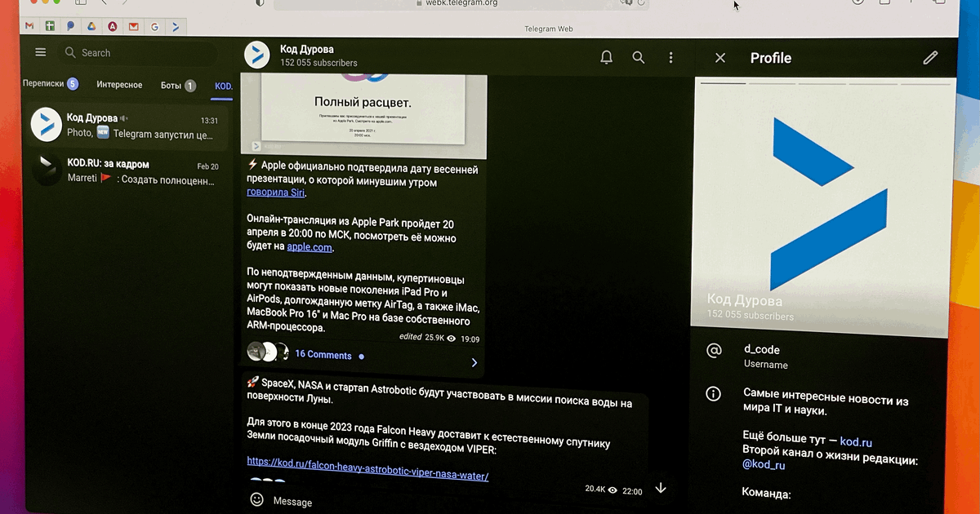Open Apple event invitation image
The height and width of the screenshot is (514, 980).
(x=363, y=116)
